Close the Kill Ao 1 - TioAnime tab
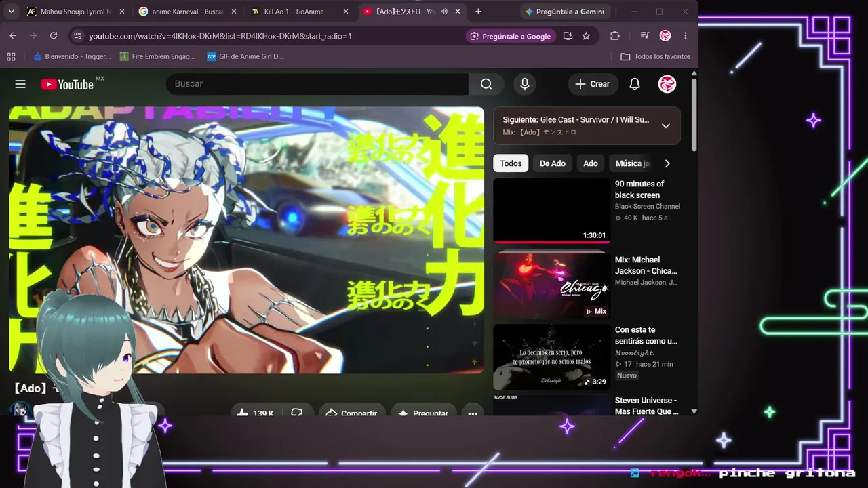 (x=345, y=12)
